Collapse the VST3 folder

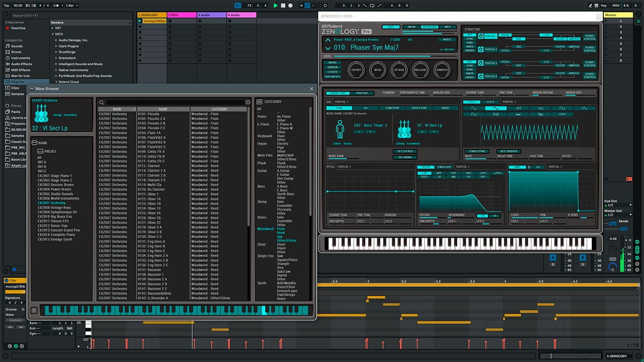[53, 34]
